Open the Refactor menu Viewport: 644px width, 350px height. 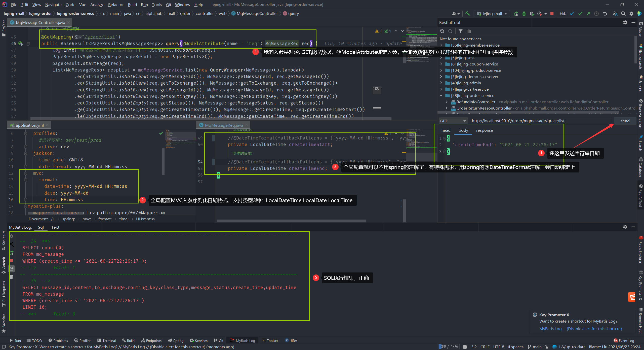pos(116,5)
